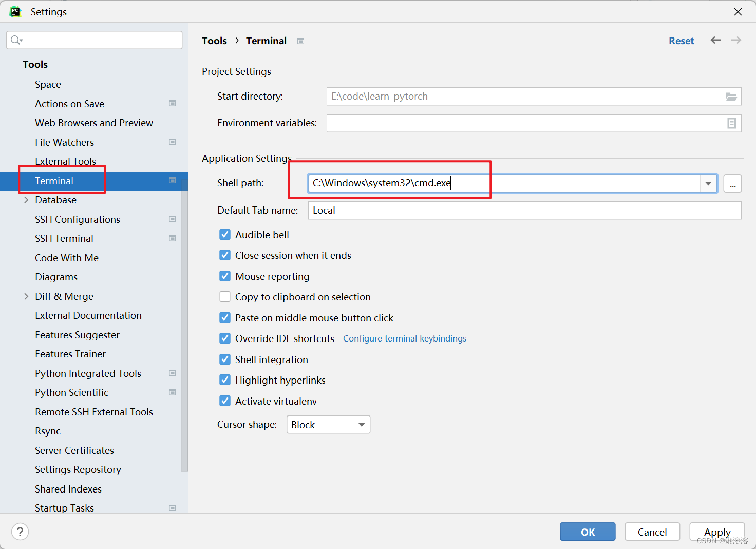Open the Cursor shape Block dropdown
Screen dimensions: 756x549
point(328,425)
